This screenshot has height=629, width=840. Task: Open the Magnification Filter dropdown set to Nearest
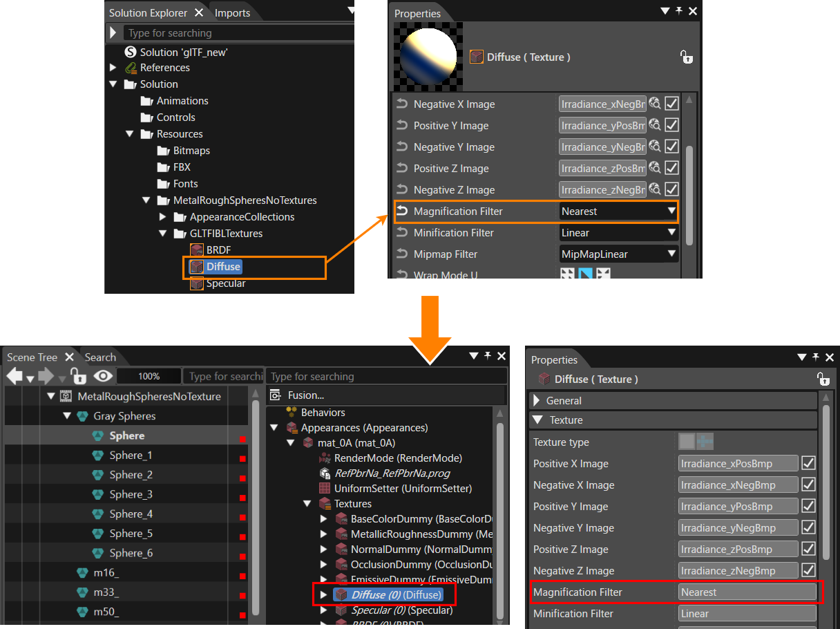[x=619, y=212]
